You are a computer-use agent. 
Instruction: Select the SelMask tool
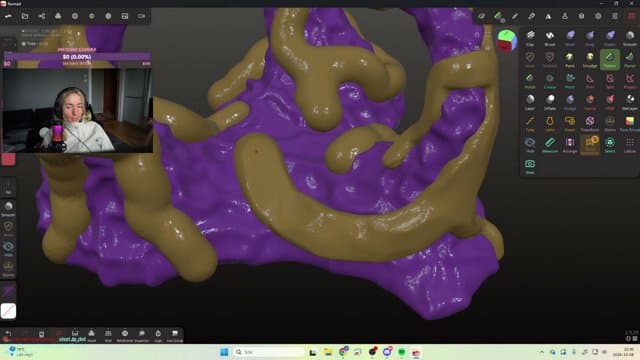coord(550,59)
